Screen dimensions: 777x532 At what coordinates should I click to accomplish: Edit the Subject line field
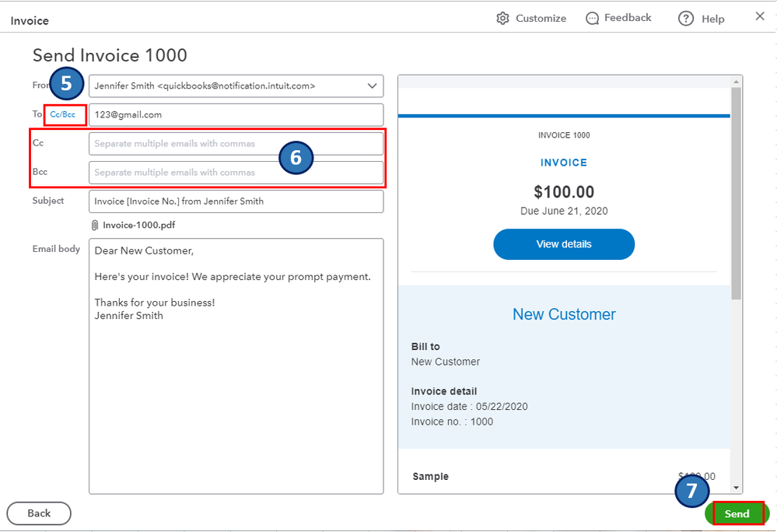click(236, 201)
